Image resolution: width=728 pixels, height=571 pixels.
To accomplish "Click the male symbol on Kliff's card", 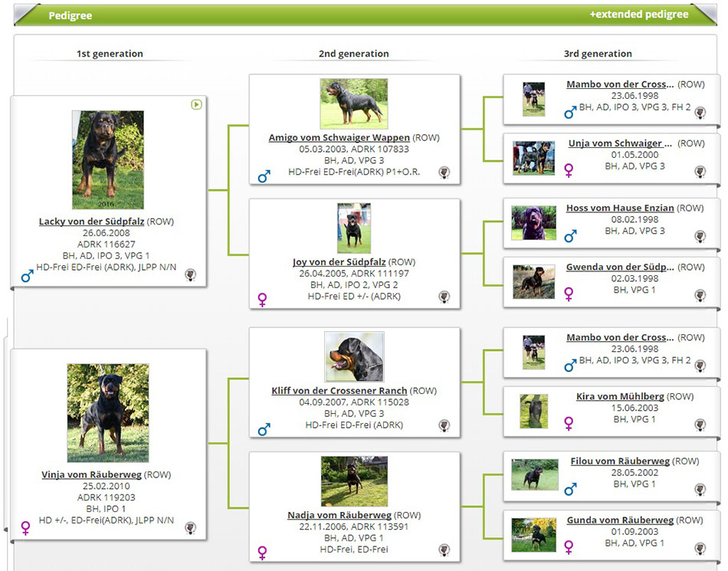I will click(264, 429).
